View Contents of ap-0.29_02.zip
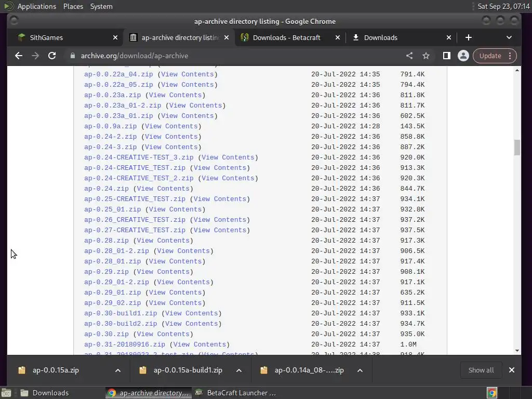Image resolution: width=532 pixels, height=399 pixels. [x=175, y=303]
